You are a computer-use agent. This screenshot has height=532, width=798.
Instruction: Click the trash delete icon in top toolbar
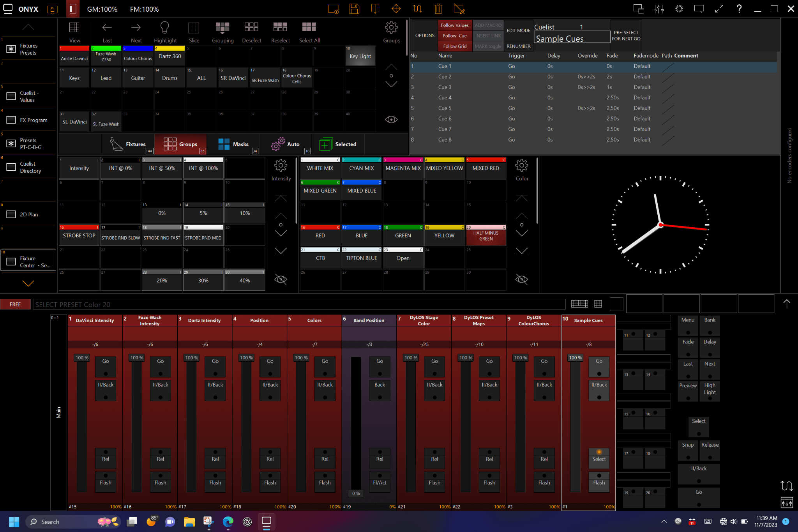click(438, 9)
